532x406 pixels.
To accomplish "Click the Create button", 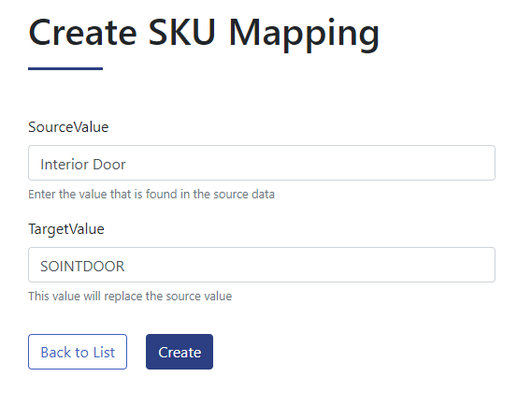I will point(180,352).
